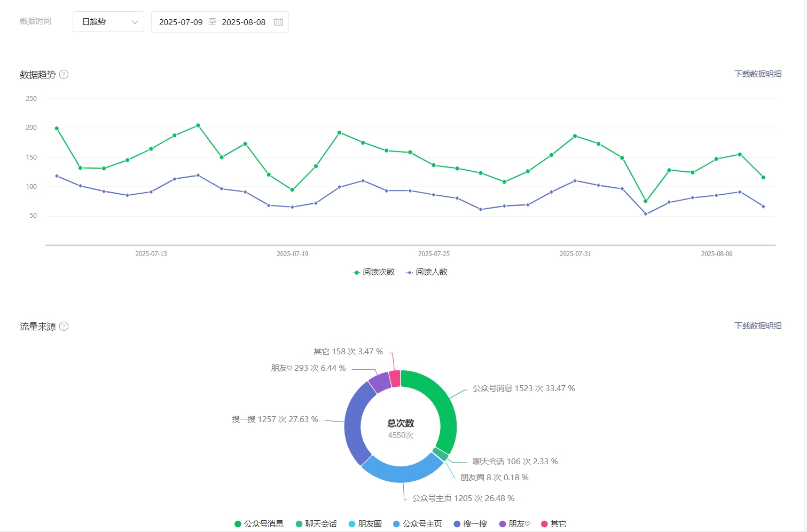Click the pink 其它 donut segment
The width and height of the screenshot is (807, 532).
[x=395, y=379]
